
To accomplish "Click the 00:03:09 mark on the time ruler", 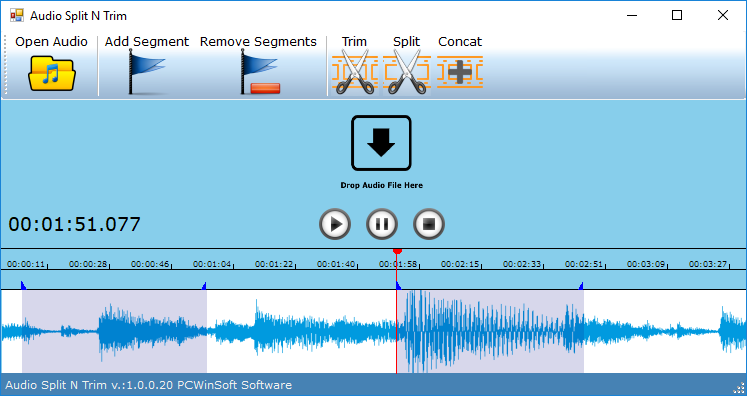I will (646, 264).
